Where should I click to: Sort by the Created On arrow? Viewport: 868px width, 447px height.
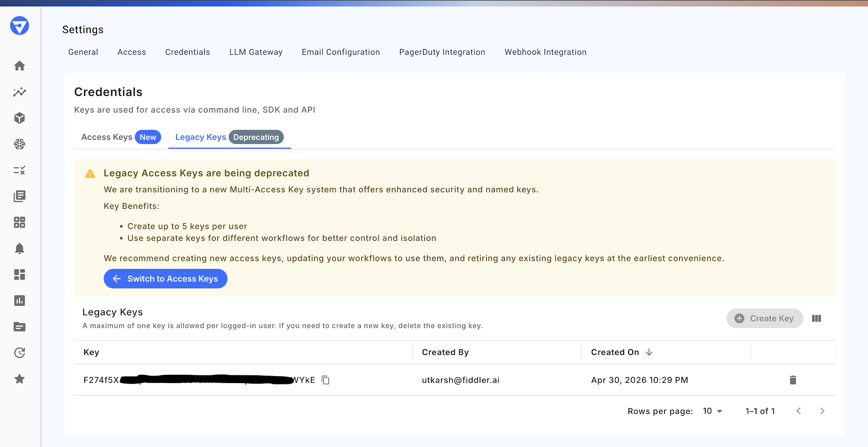click(649, 352)
